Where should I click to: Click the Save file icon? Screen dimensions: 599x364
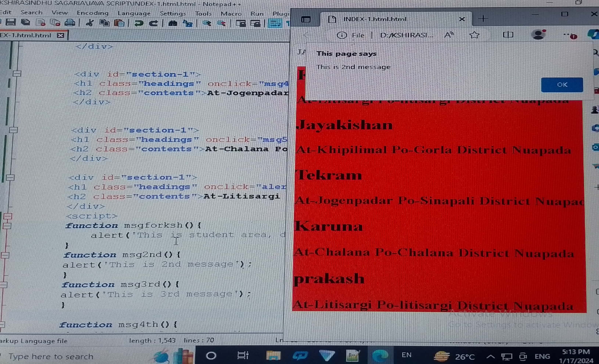click(10, 23)
